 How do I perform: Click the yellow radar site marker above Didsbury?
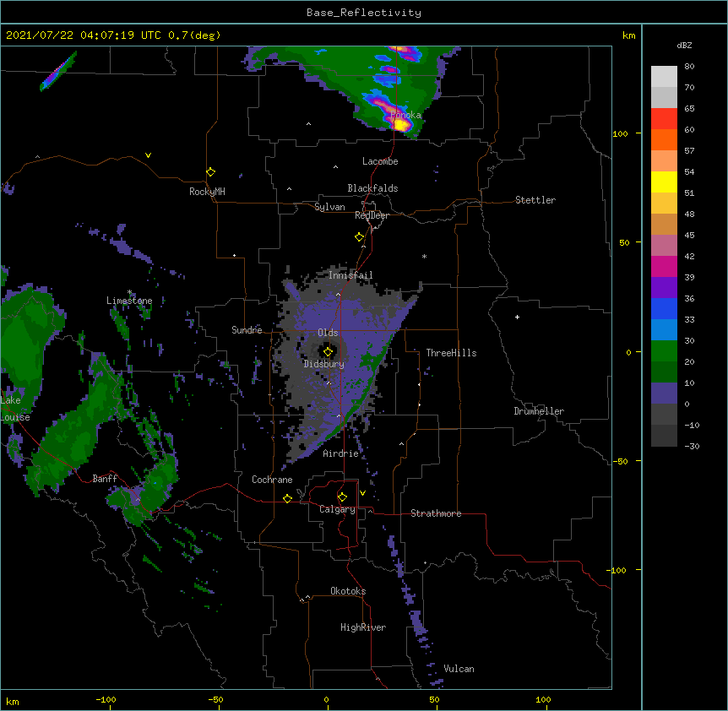point(328,352)
